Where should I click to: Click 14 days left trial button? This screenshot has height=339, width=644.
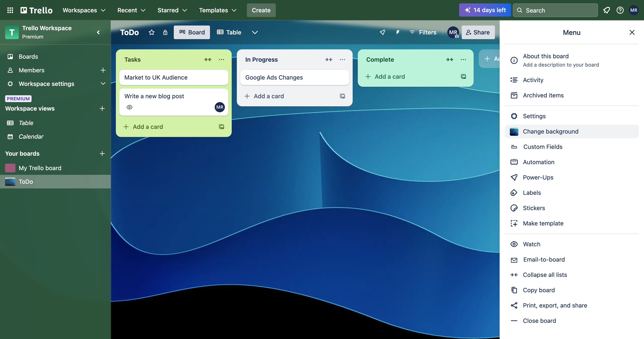pos(485,10)
